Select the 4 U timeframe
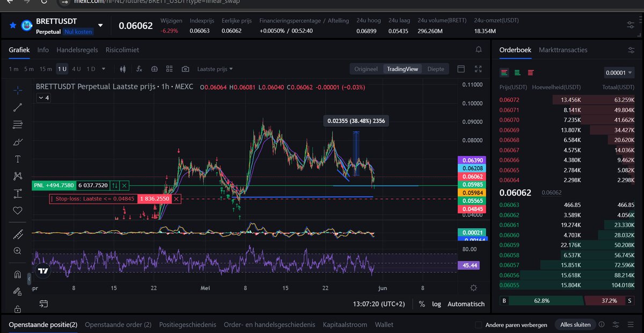This screenshot has height=333, width=644. [77, 69]
